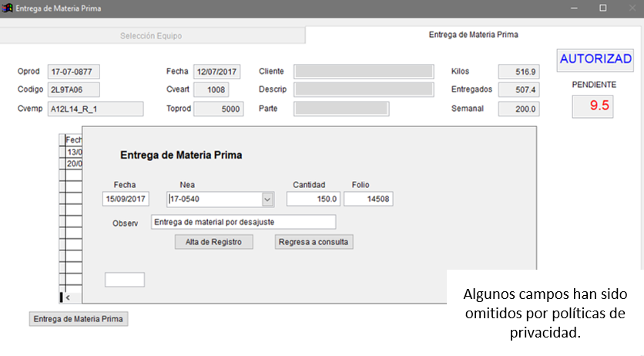Click the dialog Fecha field showing 15/09/2017
The width and height of the screenshot is (644, 356).
pos(126,200)
